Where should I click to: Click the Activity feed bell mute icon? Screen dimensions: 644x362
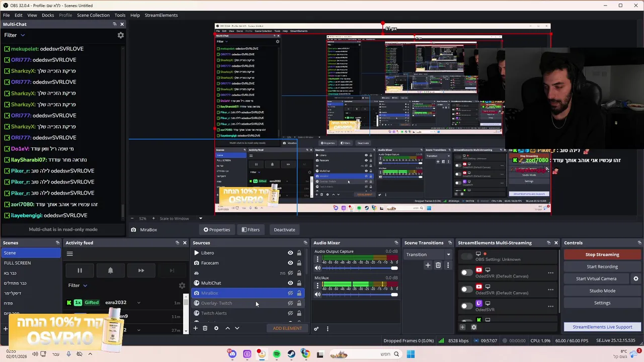tap(110, 270)
